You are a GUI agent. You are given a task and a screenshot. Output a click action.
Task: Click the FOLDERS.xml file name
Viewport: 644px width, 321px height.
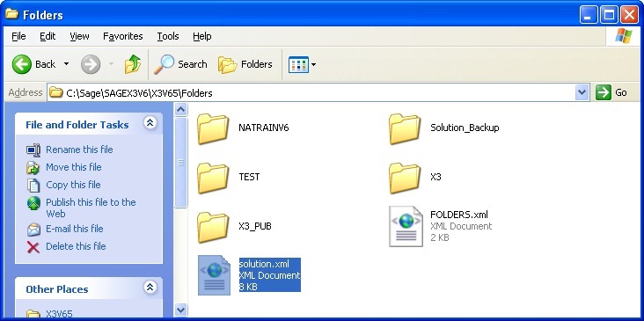click(459, 215)
